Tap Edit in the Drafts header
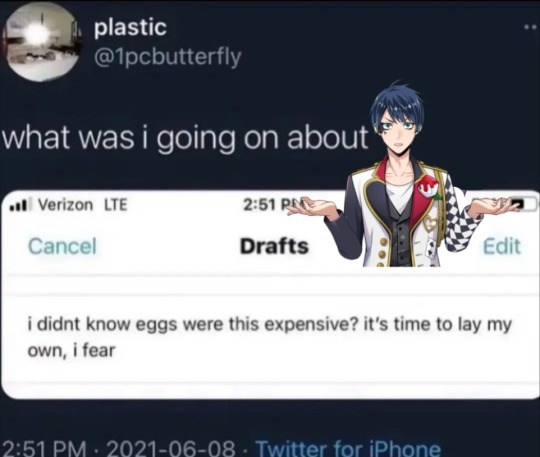The image size is (540, 457). [501, 246]
